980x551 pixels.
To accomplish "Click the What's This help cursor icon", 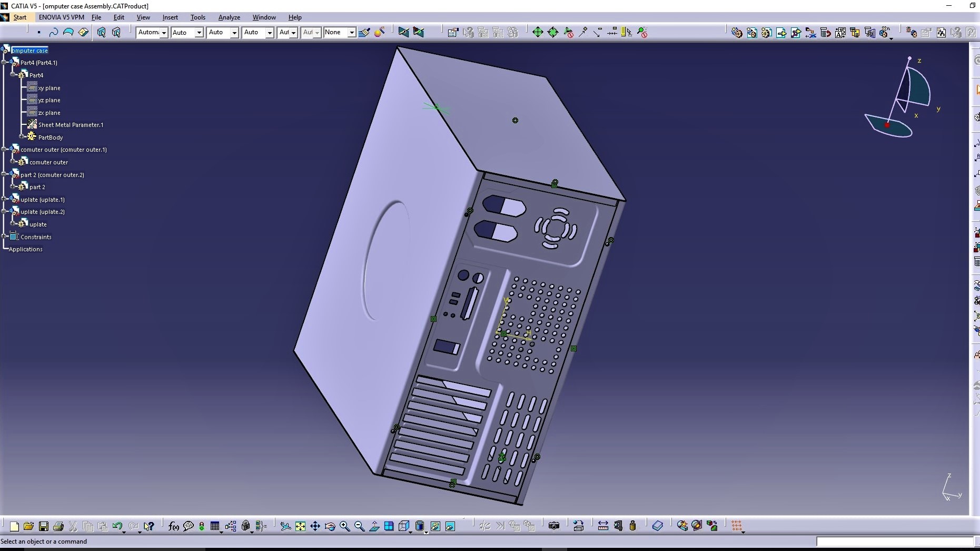I will [x=149, y=526].
